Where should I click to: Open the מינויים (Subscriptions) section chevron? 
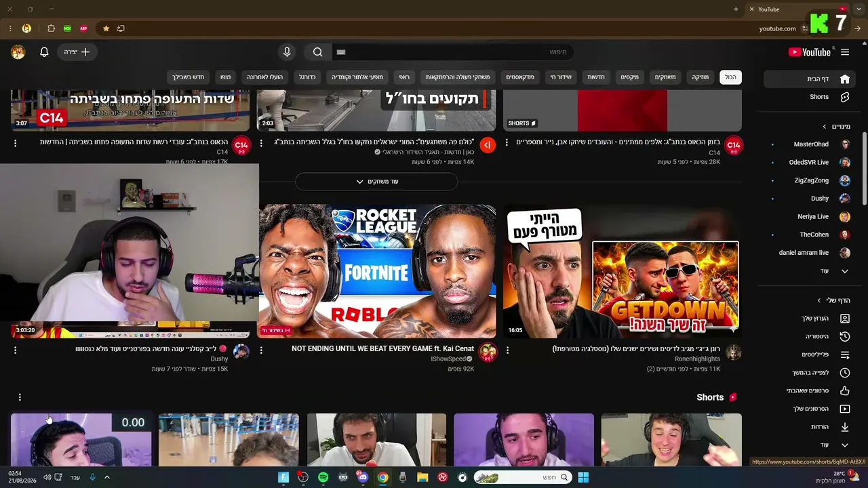[x=825, y=127]
